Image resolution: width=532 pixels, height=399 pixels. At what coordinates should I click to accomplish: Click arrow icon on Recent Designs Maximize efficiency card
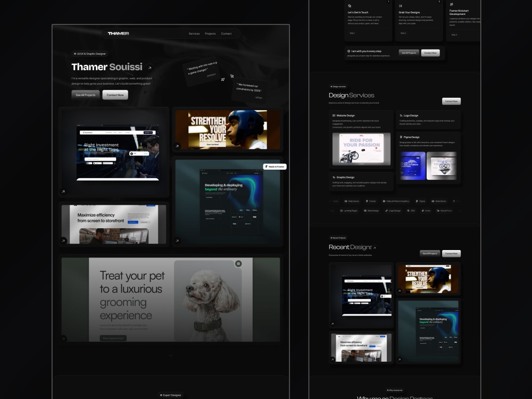332,359
